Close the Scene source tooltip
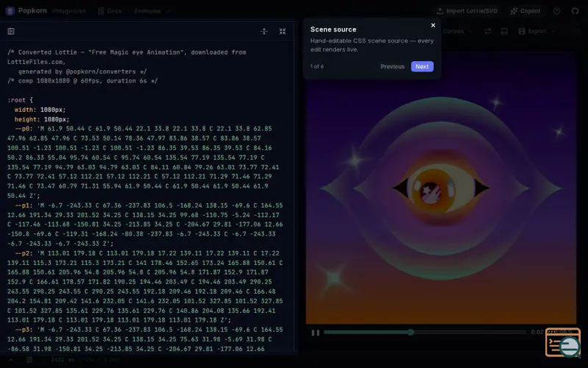The height and width of the screenshot is (368, 588). [433, 25]
